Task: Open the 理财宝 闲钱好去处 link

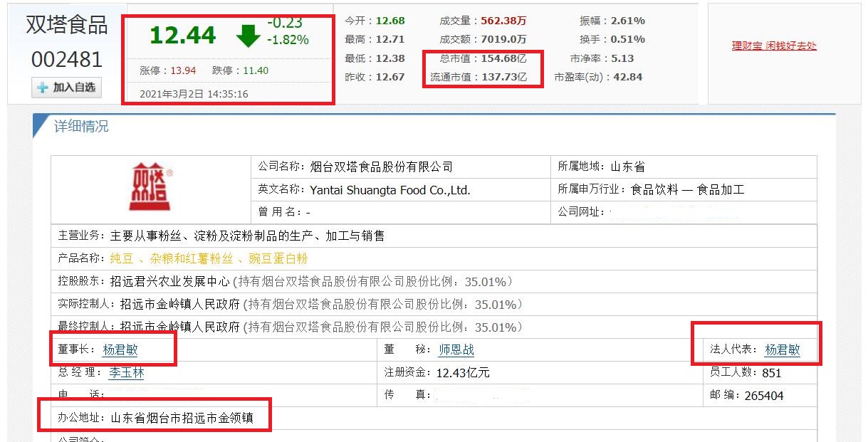Action: coord(776,44)
